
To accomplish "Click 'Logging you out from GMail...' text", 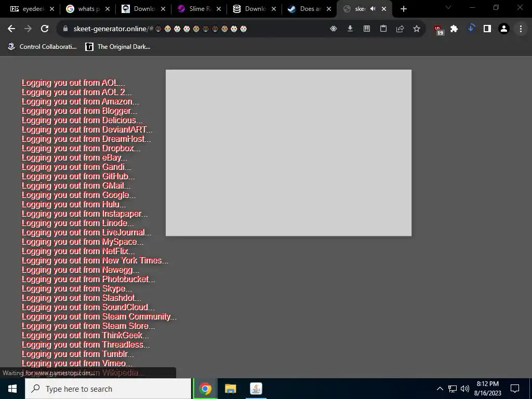I will 76,185.
